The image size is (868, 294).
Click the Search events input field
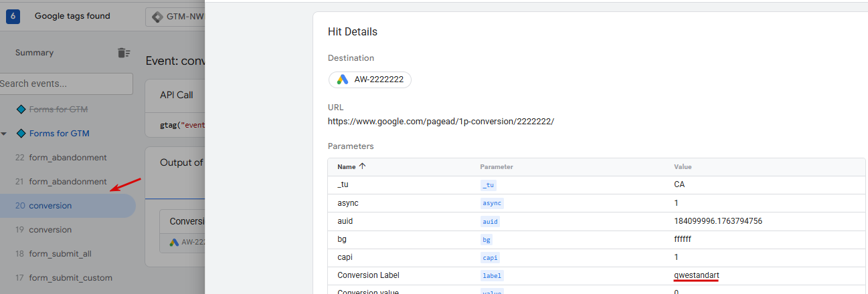(66, 84)
